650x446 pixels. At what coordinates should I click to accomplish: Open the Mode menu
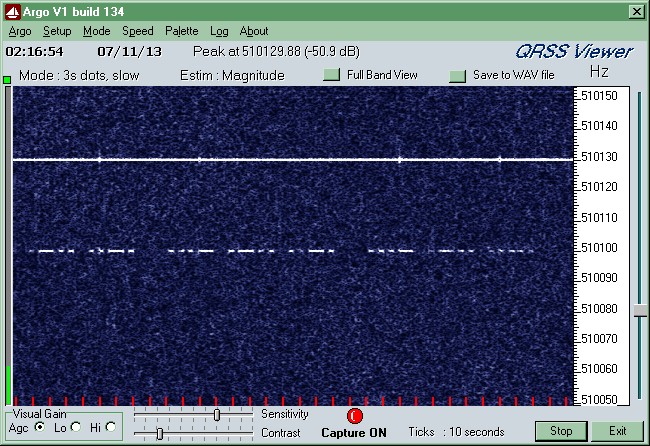point(96,31)
